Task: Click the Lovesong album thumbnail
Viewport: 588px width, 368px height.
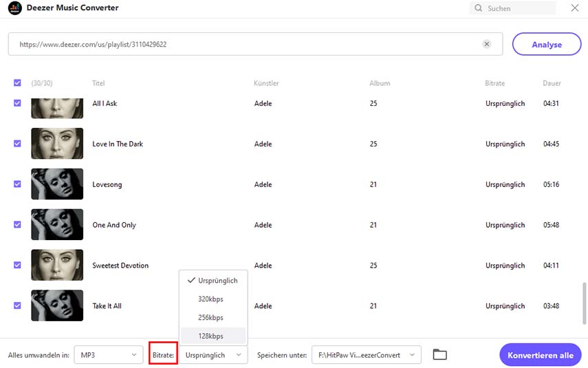Action: (x=57, y=184)
